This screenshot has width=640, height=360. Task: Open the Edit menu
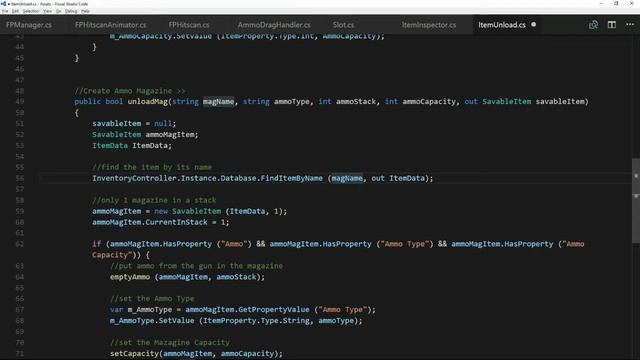[x=15, y=11]
